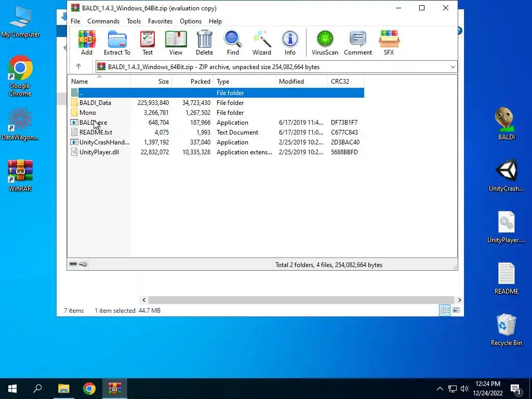Open the DataWagon desktop shortcut
The height and width of the screenshot is (399, 532).
coord(20,124)
